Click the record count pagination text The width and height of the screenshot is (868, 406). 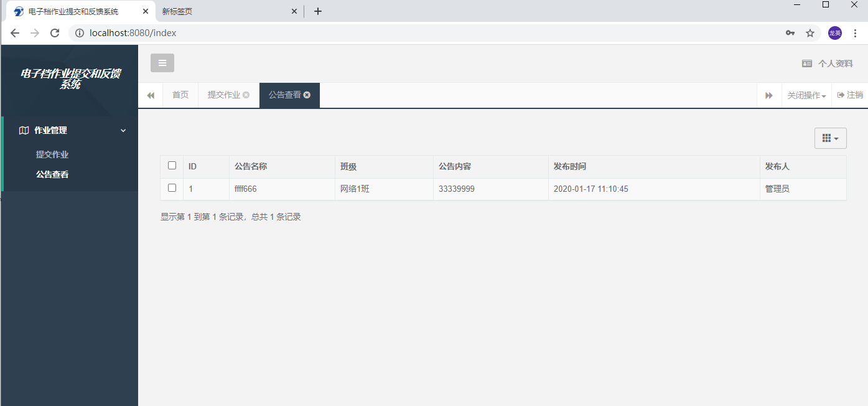[231, 217]
